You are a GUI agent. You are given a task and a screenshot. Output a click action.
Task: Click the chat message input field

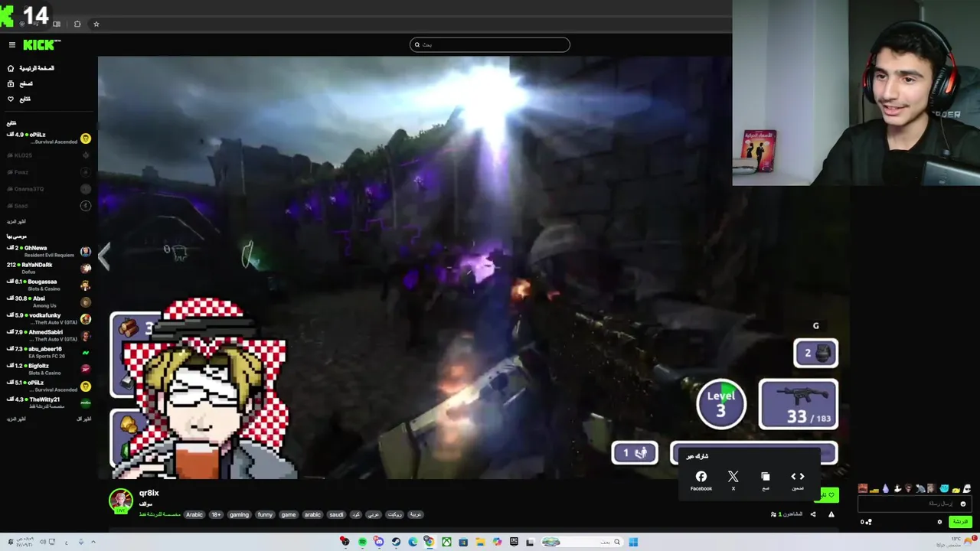[x=915, y=504]
